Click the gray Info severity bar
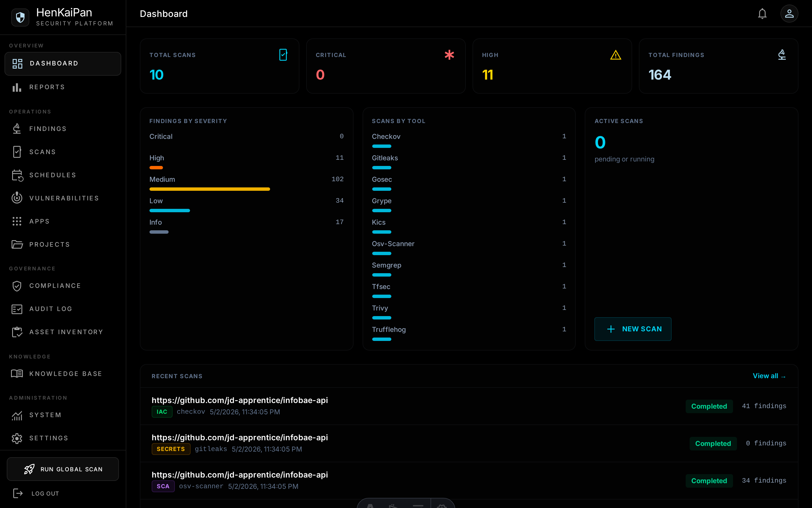 click(159, 232)
